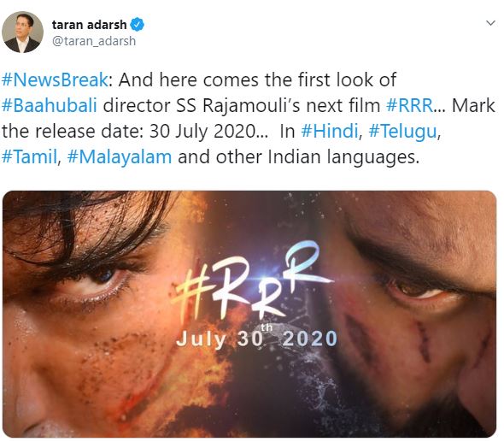Expand the tweet options chevron menu
The image size is (504, 442).
click(x=490, y=23)
